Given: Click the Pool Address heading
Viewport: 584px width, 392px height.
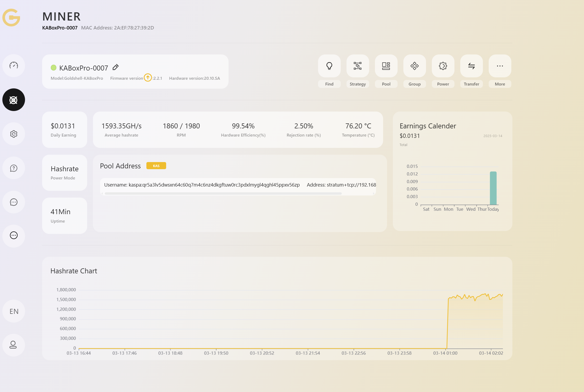Looking at the screenshot, I should [120, 166].
